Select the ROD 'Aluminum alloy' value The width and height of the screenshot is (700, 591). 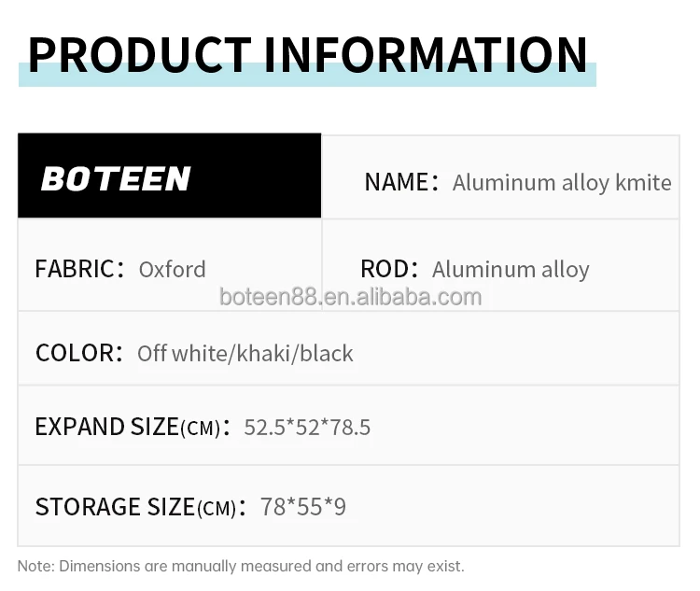click(x=511, y=270)
